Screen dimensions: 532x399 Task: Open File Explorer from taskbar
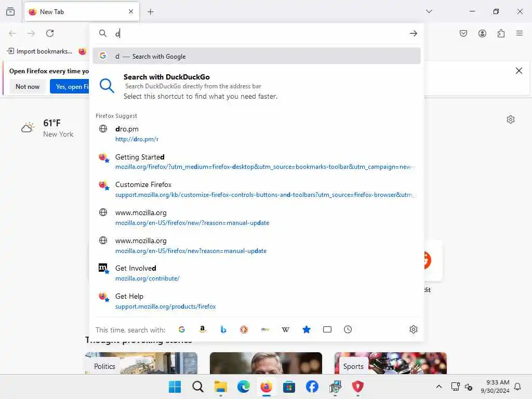coord(220,387)
